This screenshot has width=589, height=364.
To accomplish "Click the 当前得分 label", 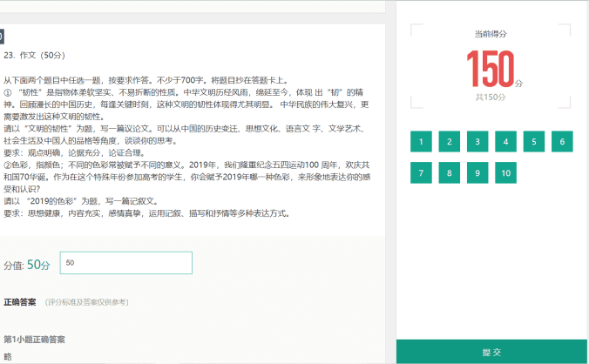I will [491, 34].
